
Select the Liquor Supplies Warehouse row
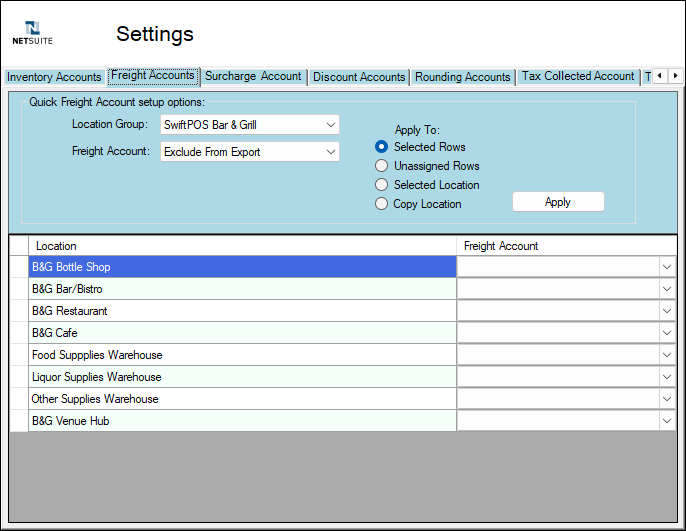pyautogui.click(x=242, y=377)
